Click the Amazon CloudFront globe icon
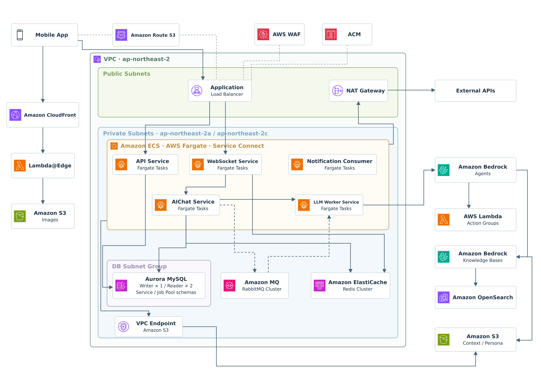The height and width of the screenshot is (392, 541). coord(15,115)
